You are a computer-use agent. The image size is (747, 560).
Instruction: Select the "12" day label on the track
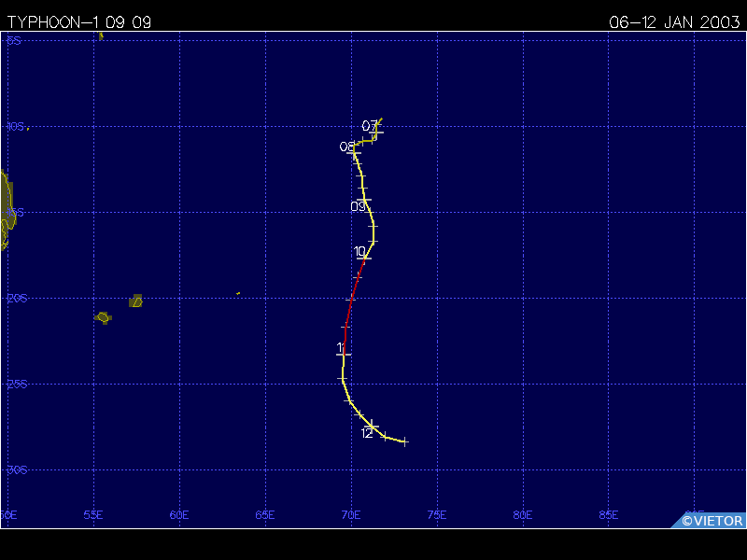(367, 433)
